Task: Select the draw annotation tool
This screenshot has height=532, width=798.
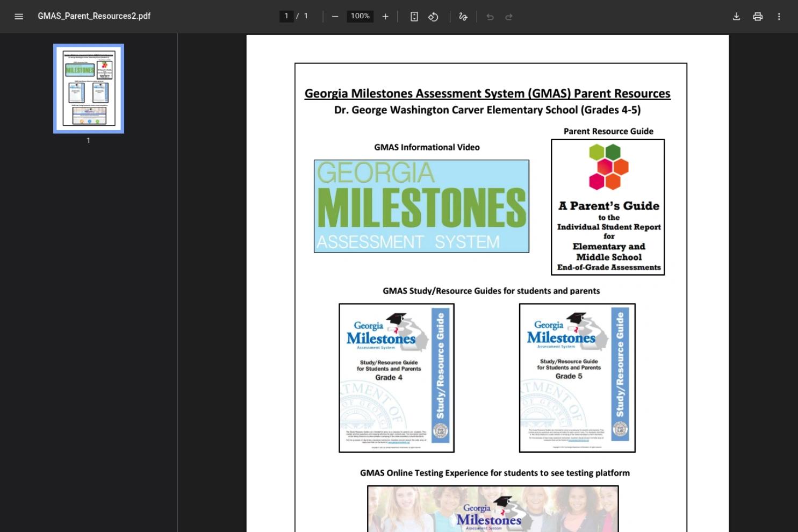Action: pyautogui.click(x=463, y=17)
